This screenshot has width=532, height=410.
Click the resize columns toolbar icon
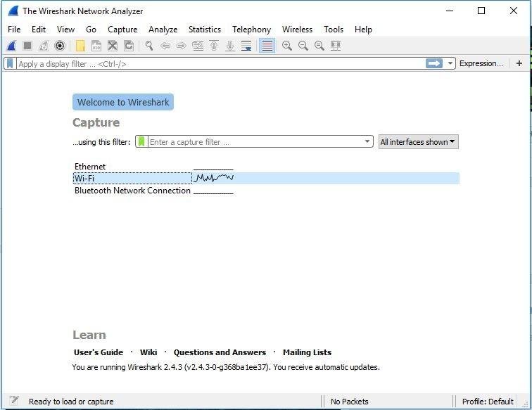336,46
